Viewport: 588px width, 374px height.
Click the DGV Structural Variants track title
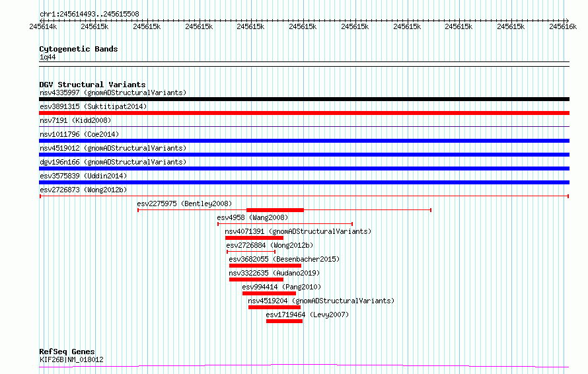coord(92,85)
